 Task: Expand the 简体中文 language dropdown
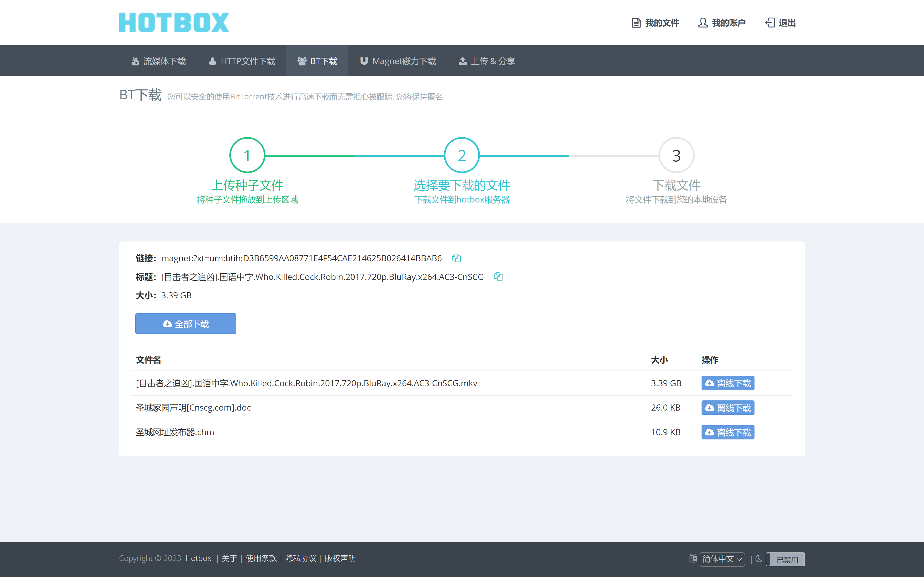[722, 559]
